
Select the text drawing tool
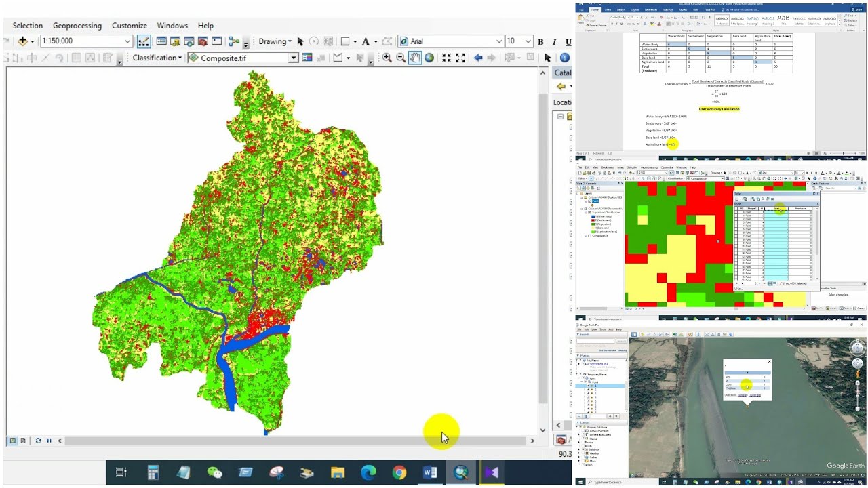click(x=365, y=41)
